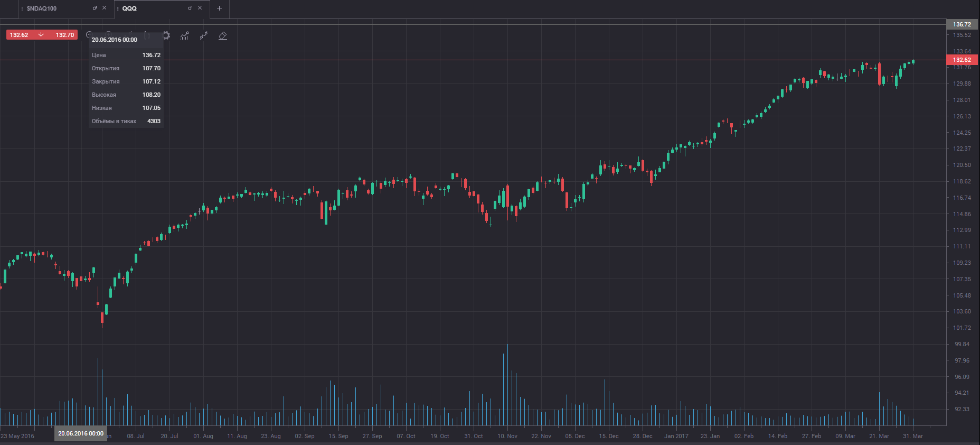The height and width of the screenshot is (445, 980).
Task: Click the tallest volume bar near 10. Nov
Action: [x=507, y=385]
